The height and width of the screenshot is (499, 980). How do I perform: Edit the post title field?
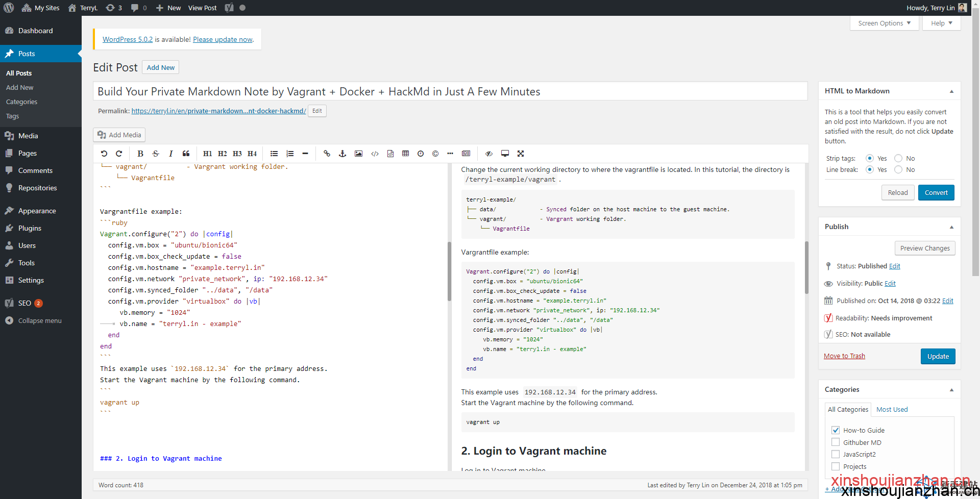click(x=450, y=91)
